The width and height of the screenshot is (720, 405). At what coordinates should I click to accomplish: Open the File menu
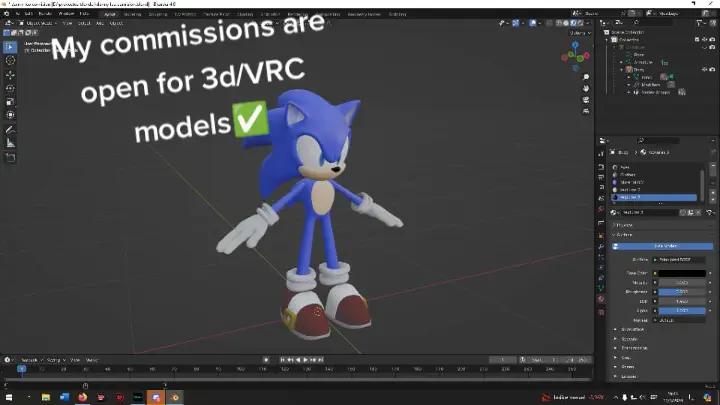tap(17, 14)
